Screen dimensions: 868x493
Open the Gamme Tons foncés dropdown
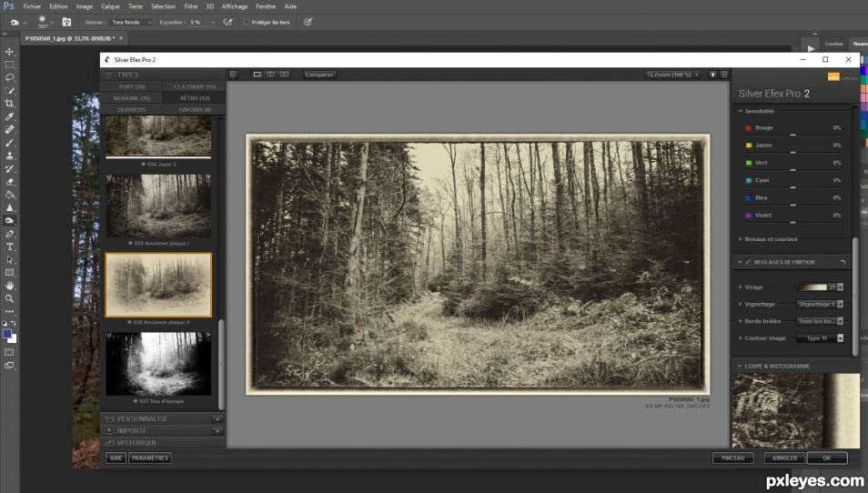click(131, 22)
